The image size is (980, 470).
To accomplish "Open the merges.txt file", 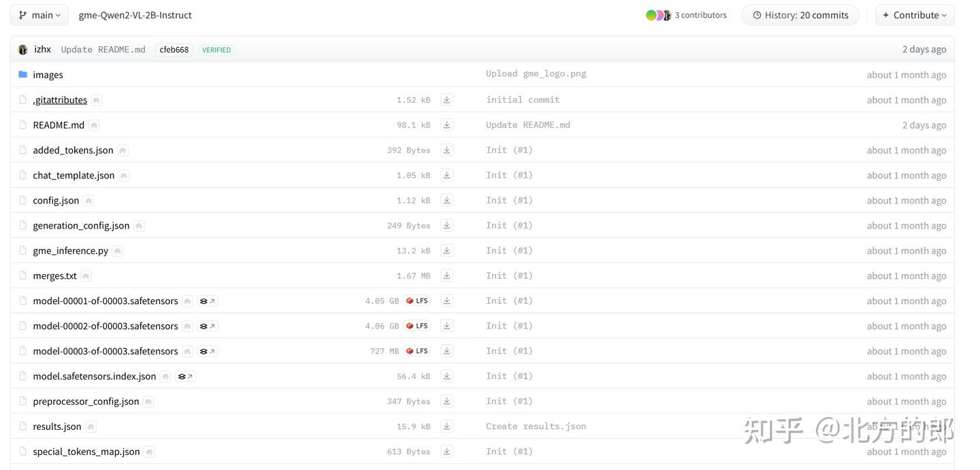I will click(x=54, y=276).
